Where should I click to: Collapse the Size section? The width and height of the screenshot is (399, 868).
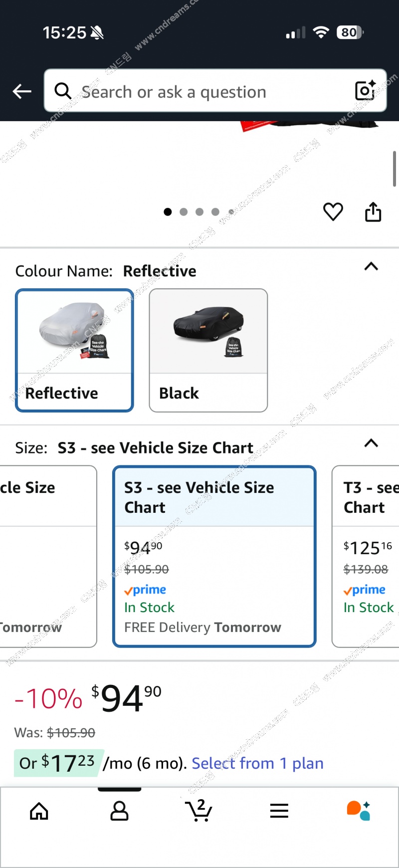[371, 443]
